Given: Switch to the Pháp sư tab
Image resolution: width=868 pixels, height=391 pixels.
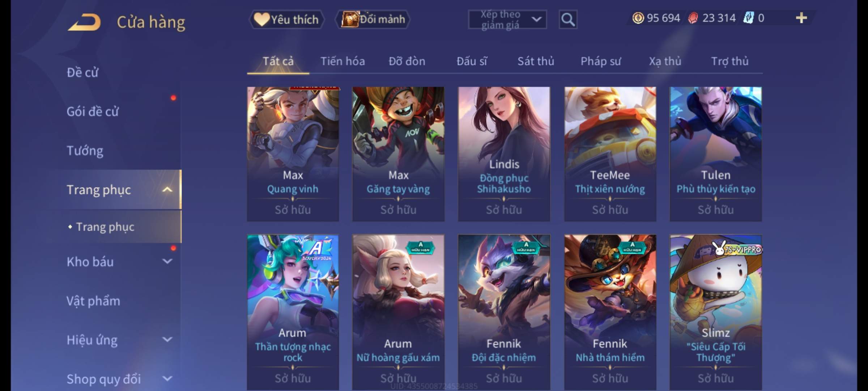Looking at the screenshot, I should coord(600,61).
